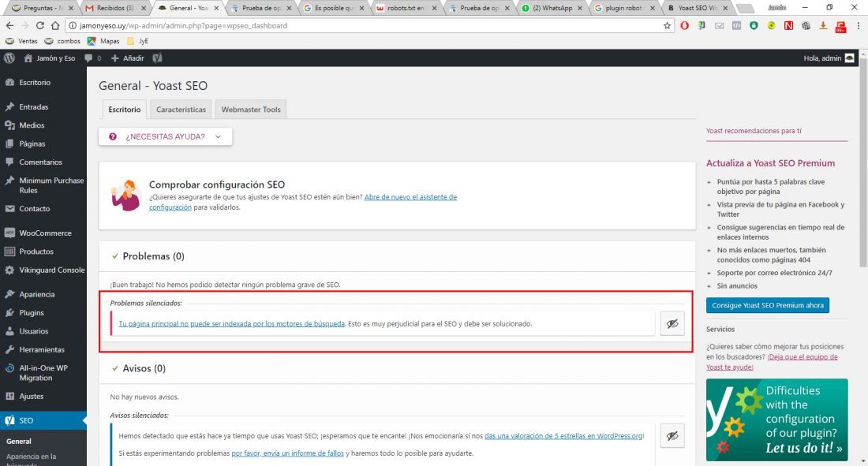Click the Problemas (0) section heading
The image size is (868, 466).
pyautogui.click(x=153, y=256)
